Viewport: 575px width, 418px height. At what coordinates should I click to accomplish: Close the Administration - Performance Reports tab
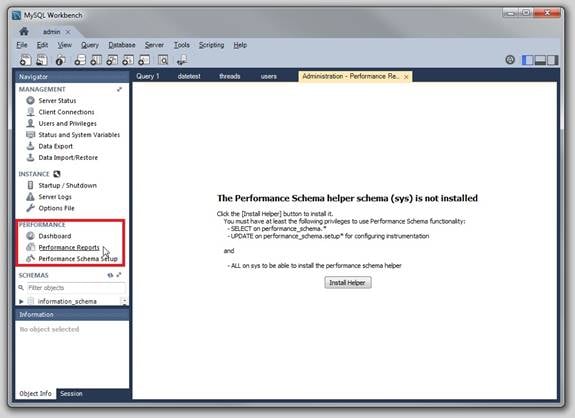406,77
